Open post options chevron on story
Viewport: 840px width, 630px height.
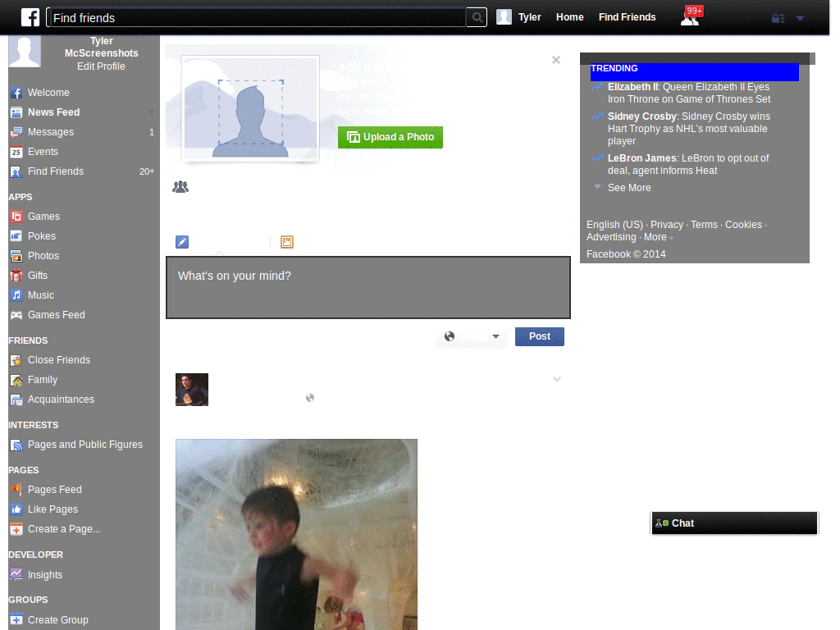point(557,379)
